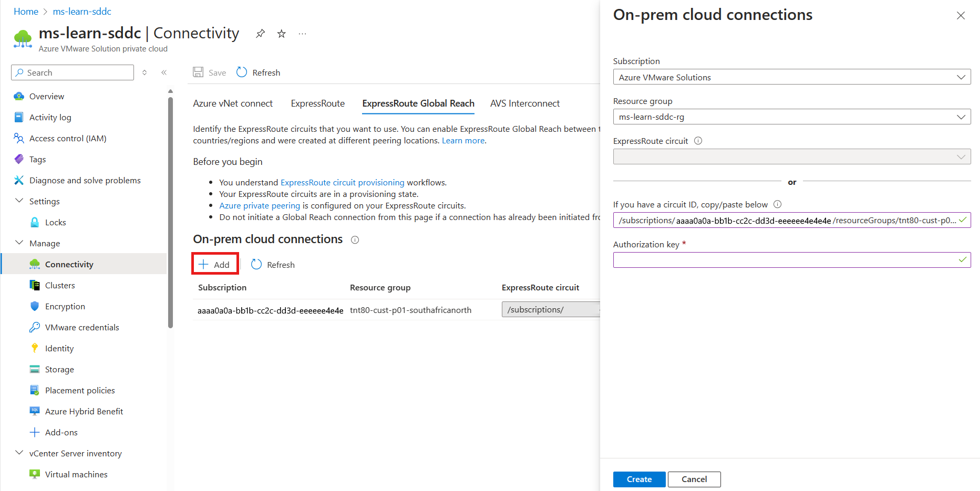Show ExpressRoute circuit info tooltip in panel
The height and width of the screenshot is (491, 980).
tap(698, 141)
